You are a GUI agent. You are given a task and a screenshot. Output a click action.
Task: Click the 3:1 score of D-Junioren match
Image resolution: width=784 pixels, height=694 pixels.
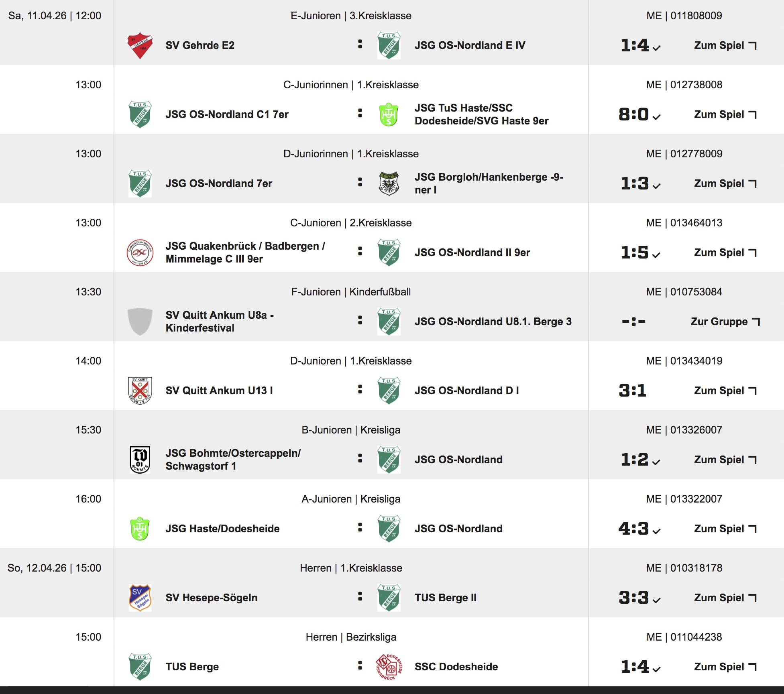pos(633,391)
